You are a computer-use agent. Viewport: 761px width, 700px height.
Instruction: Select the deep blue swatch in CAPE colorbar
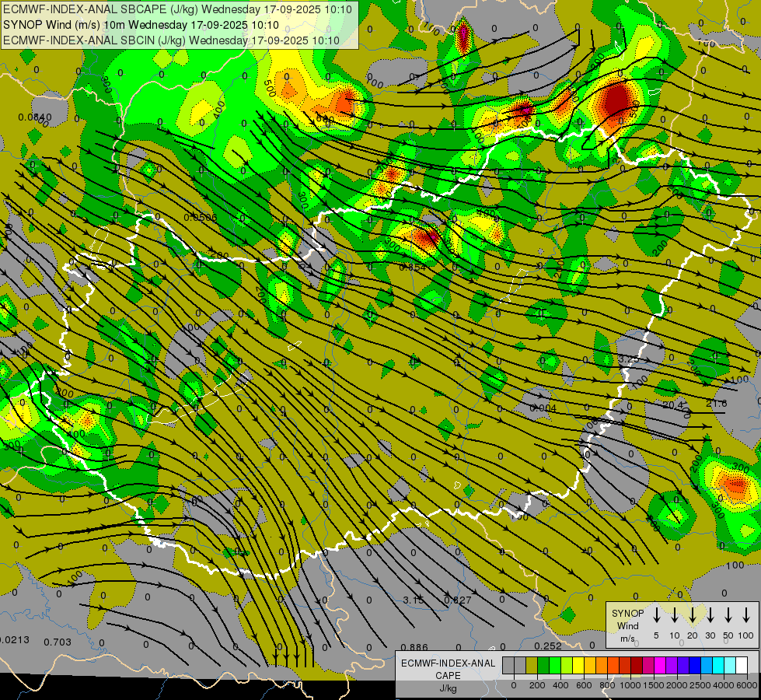pos(695,665)
